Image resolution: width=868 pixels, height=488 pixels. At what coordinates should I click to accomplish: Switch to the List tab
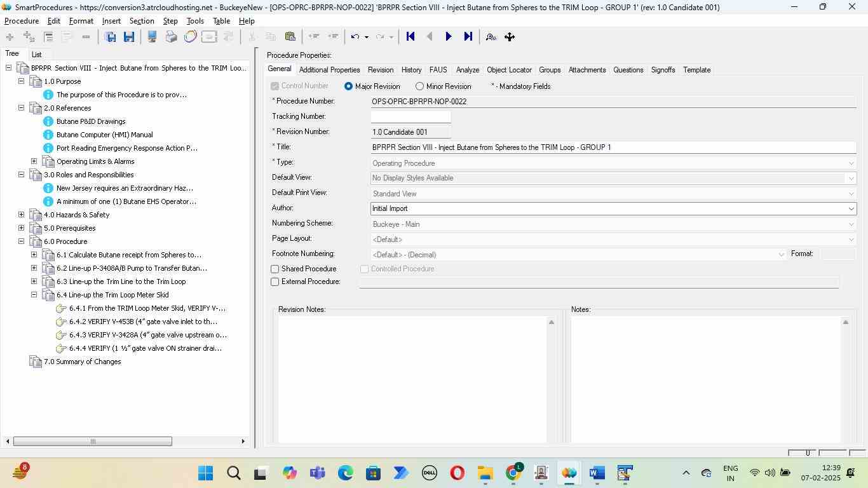tap(37, 55)
